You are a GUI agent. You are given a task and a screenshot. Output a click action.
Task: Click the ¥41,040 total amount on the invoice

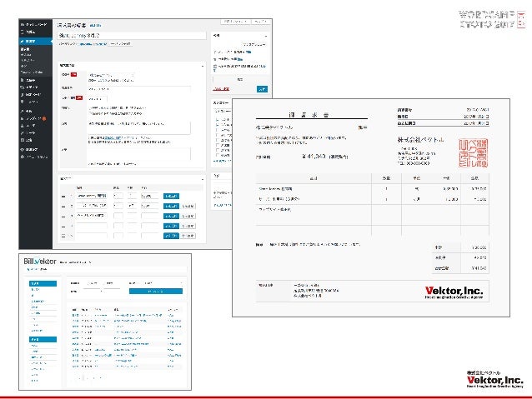314,157
